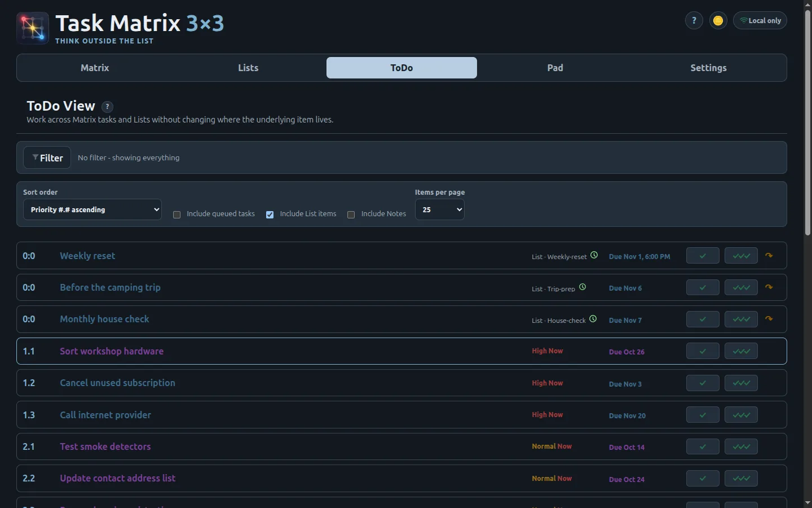
Task: Open the Sort order dropdown
Action: pos(92,209)
